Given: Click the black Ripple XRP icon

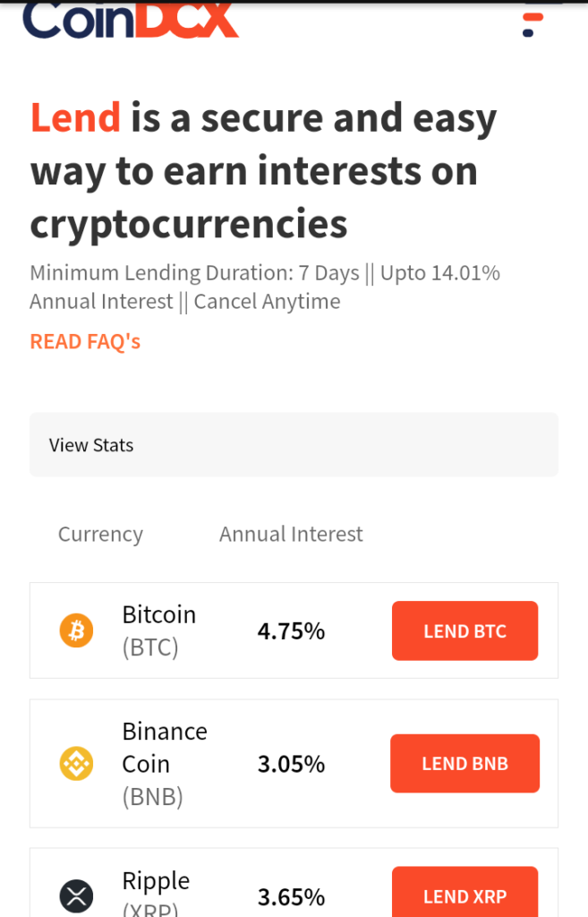Looking at the screenshot, I should (x=77, y=896).
